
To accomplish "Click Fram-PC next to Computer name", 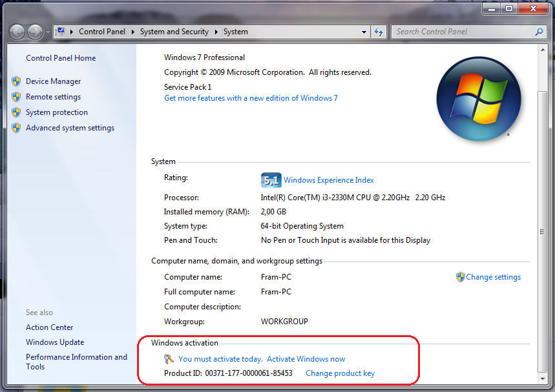I will click(276, 277).
